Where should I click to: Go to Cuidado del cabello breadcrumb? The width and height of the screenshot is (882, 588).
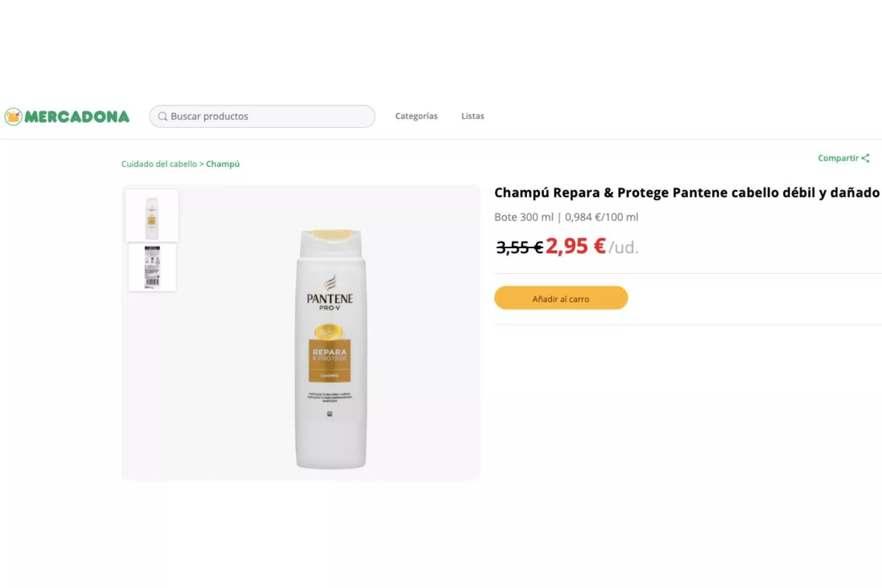159,164
